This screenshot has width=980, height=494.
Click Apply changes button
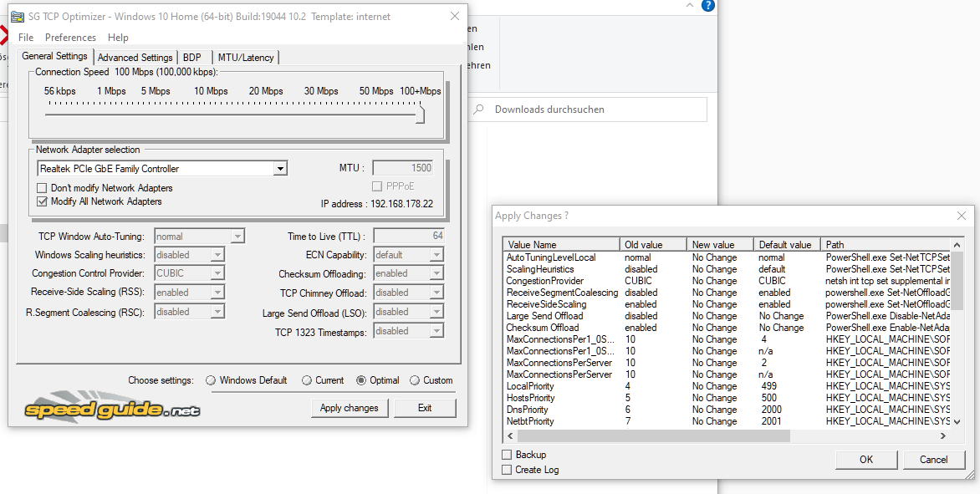tap(350, 408)
